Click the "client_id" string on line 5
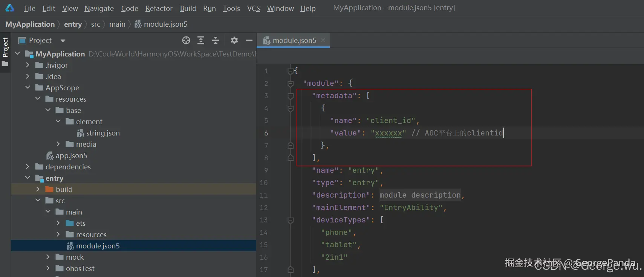The width and height of the screenshot is (644, 277). [391, 120]
